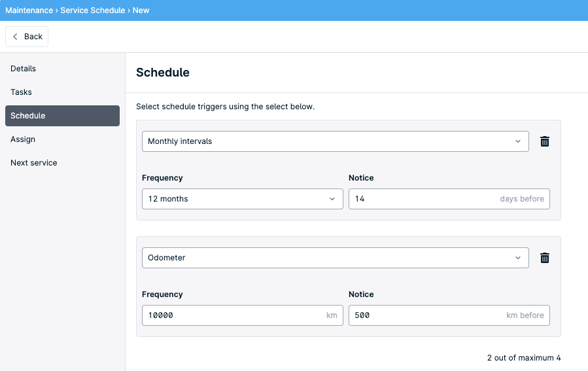The height and width of the screenshot is (371, 588).
Task: Focus the 10000 km frequency field
Action: point(242,315)
